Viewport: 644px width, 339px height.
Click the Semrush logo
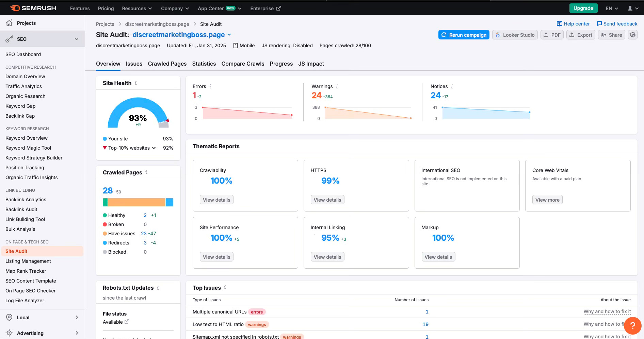point(33,8)
